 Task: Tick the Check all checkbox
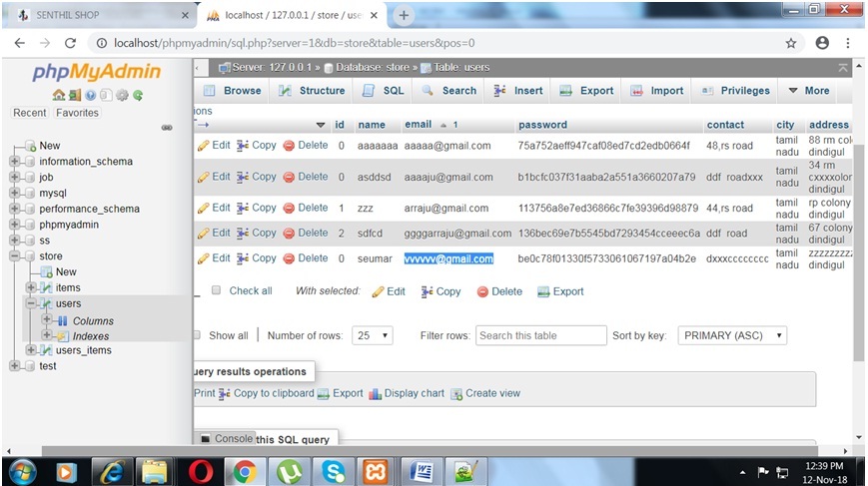pyautogui.click(x=216, y=291)
